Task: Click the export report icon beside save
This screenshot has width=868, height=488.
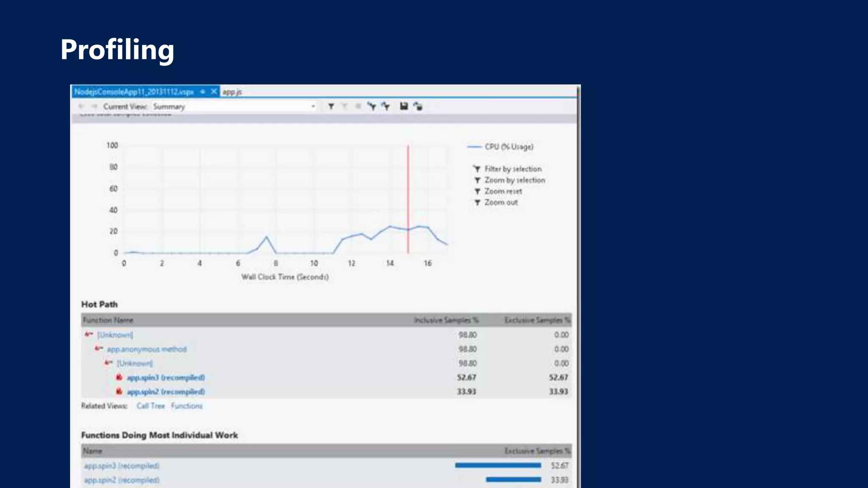Action: [x=418, y=106]
